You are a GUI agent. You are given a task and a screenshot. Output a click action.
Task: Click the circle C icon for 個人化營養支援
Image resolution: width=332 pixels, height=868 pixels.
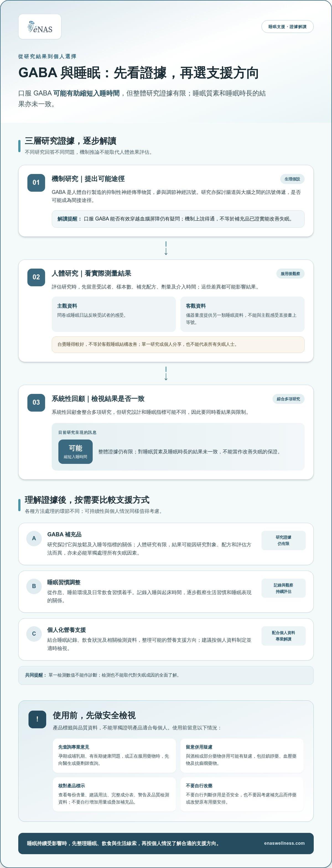pos(34,634)
